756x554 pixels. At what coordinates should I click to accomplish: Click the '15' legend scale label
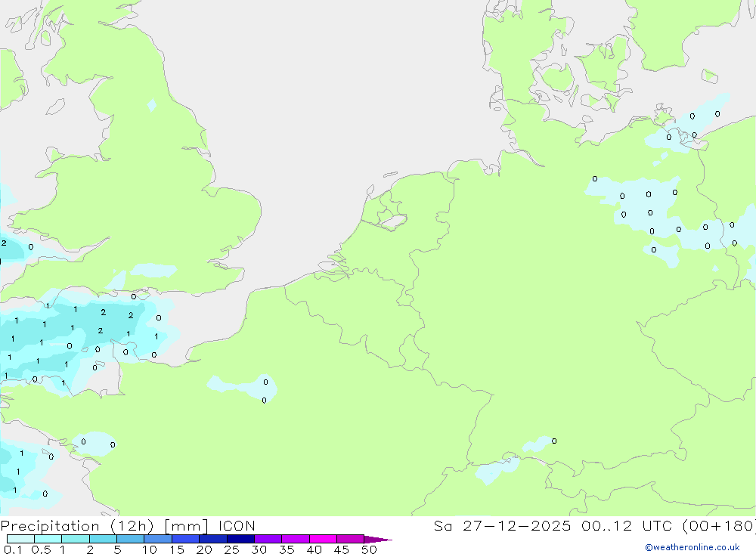177,549
